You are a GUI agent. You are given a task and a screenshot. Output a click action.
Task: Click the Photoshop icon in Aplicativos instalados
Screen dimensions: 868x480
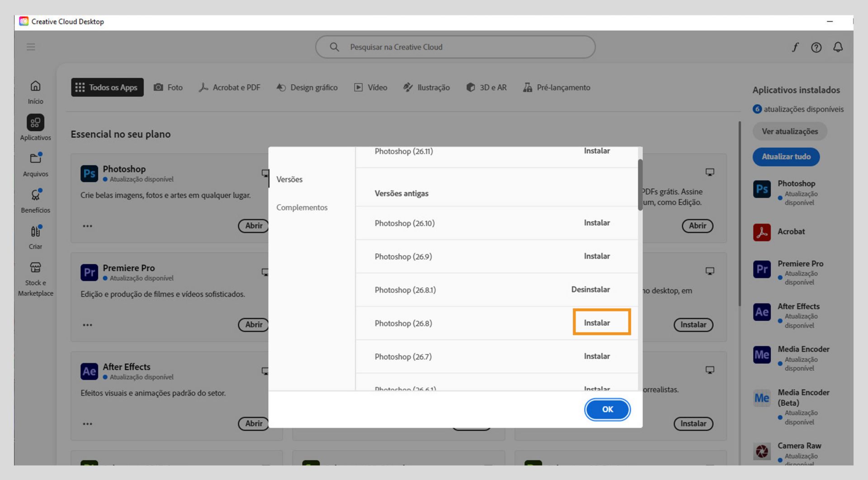[x=762, y=189]
